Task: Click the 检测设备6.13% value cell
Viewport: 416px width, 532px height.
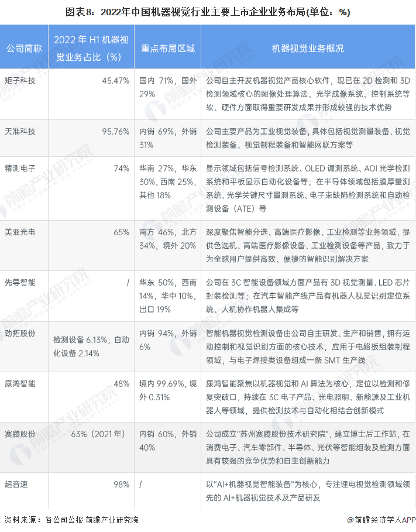Action: [91, 346]
